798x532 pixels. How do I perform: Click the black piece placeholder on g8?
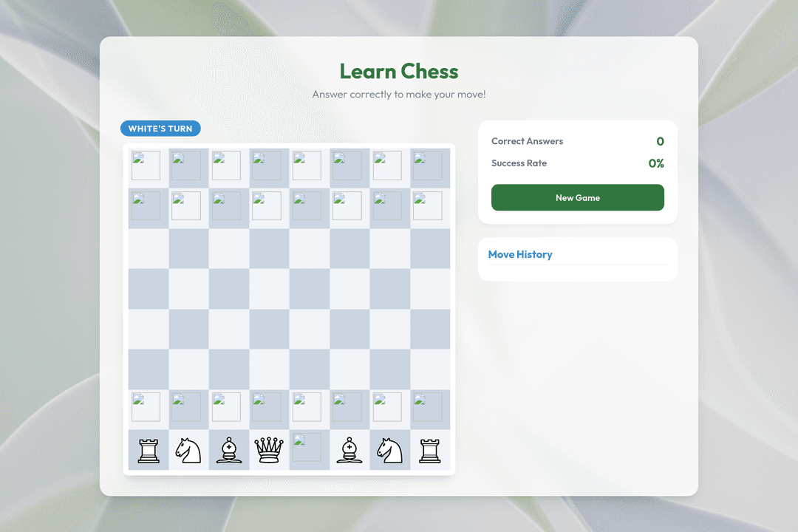point(387,166)
